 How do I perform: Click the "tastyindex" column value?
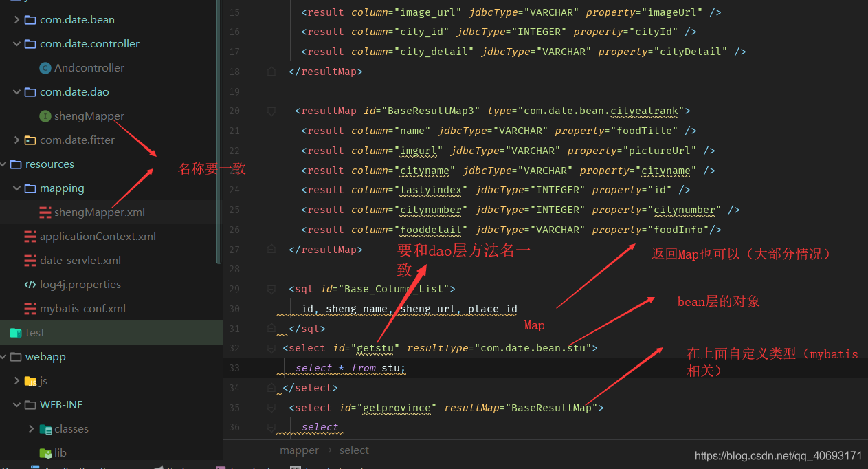430,190
